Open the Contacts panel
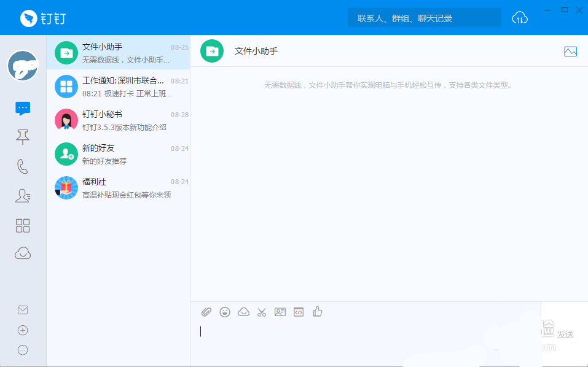The height and width of the screenshot is (367, 588). [23, 195]
